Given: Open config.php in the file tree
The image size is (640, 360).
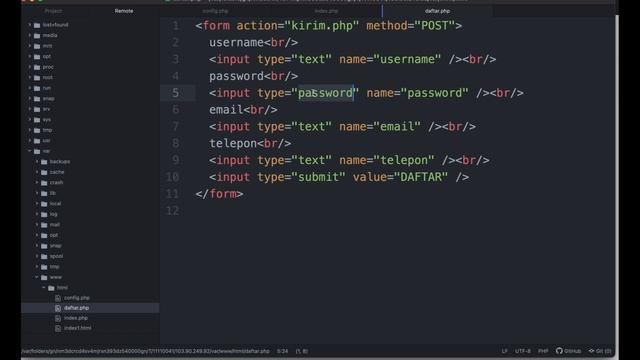Looking at the screenshot, I should click(x=77, y=298).
